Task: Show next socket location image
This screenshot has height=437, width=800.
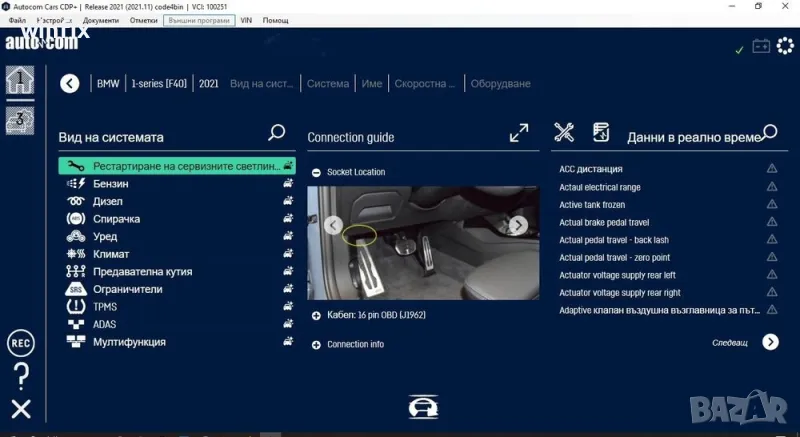Action: [518, 225]
